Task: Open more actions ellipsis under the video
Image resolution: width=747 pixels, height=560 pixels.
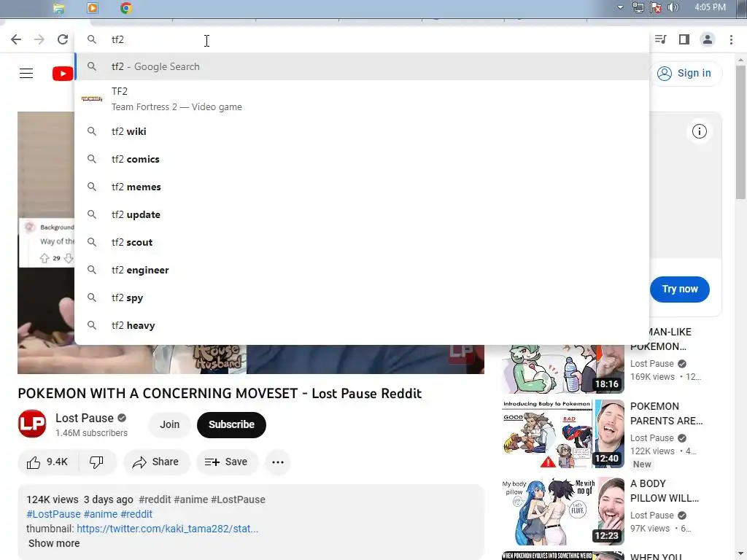Action: tap(278, 462)
